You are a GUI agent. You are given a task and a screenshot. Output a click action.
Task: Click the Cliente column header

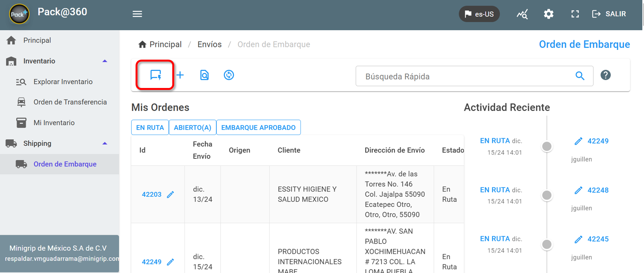289,150
